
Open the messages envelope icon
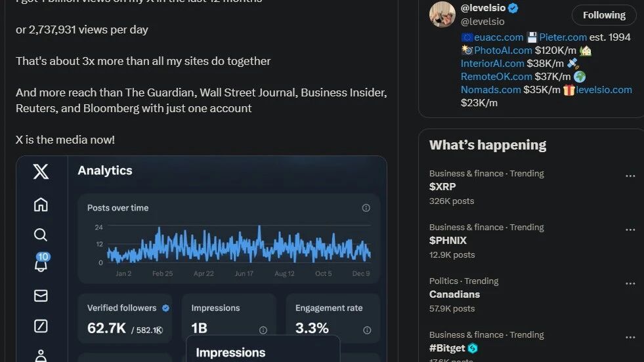[41, 296]
